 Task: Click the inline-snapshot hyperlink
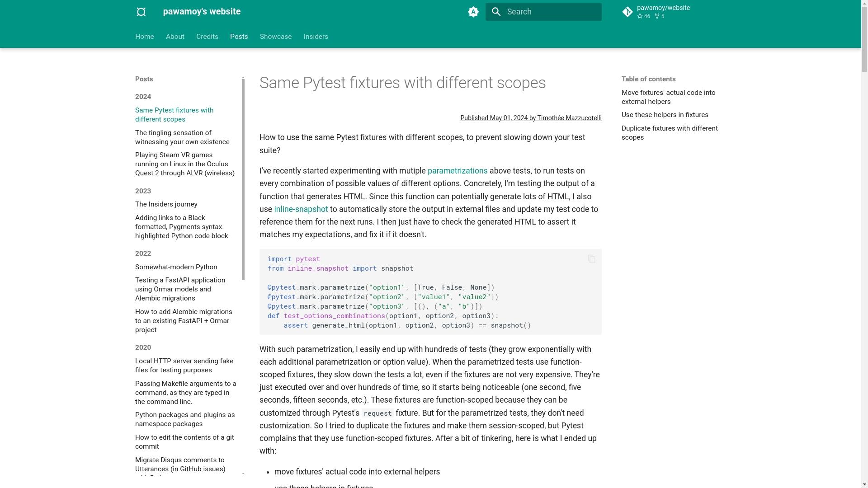[301, 209]
